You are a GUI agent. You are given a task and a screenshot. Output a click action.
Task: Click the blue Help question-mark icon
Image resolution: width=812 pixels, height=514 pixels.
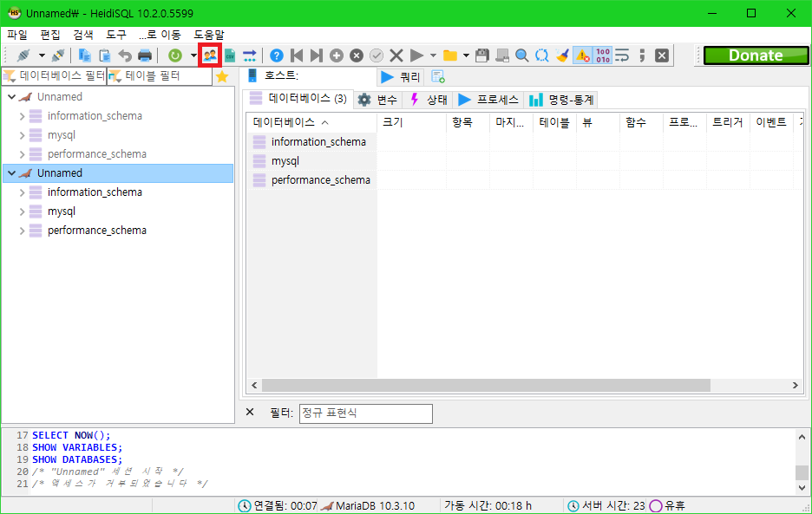pos(277,55)
